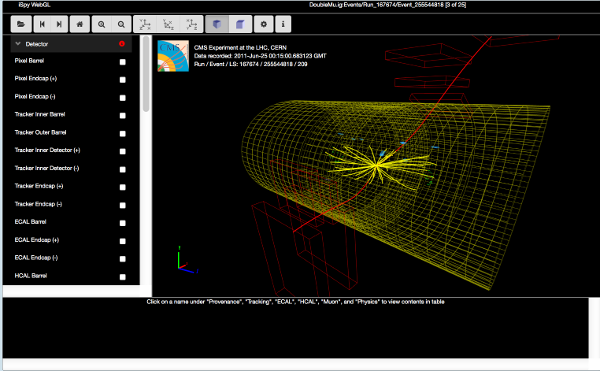The image size is (600, 371).
Task: Enable ECAL Barrel checkbox
Action: tap(122, 223)
